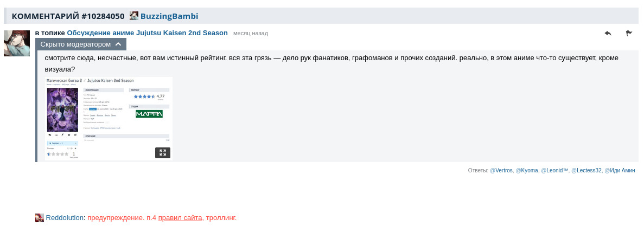Viewport: 644px width, 226px height.
Task: Click Reddolution's small moderator avatar
Action: 40,218
